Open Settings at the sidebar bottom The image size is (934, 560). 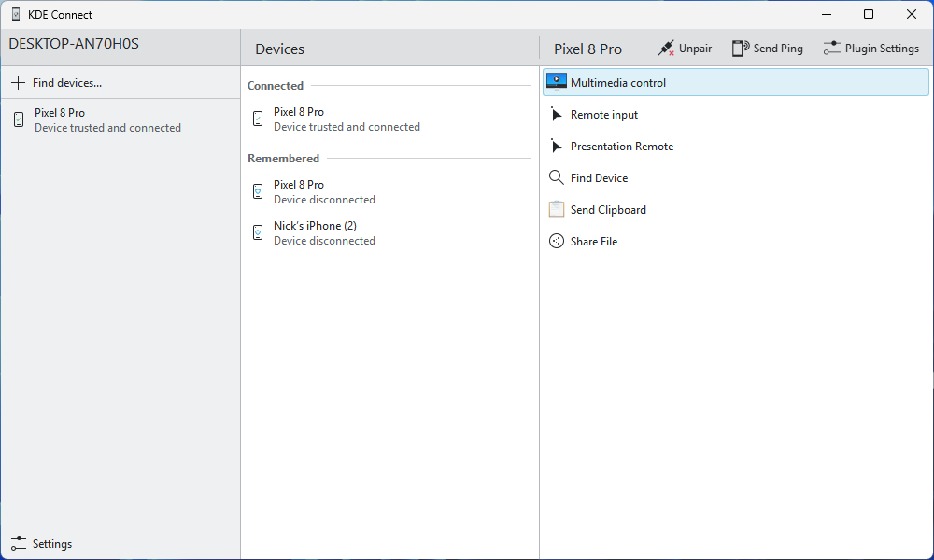point(51,544)
